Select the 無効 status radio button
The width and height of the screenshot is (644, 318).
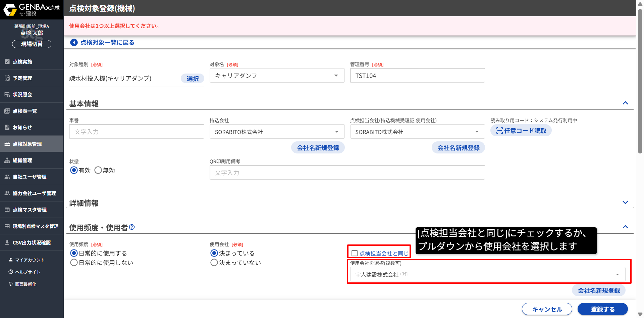click(98, 170)
